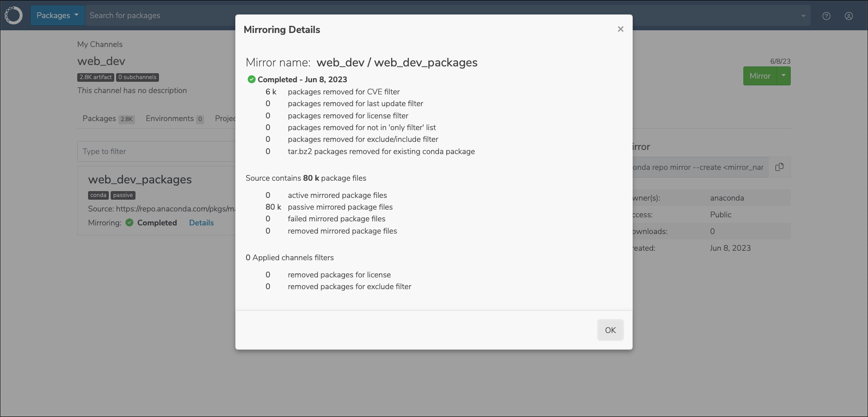Switch to the Packages tab
This screenshot has height=417, width=868.
coord(108,118)
